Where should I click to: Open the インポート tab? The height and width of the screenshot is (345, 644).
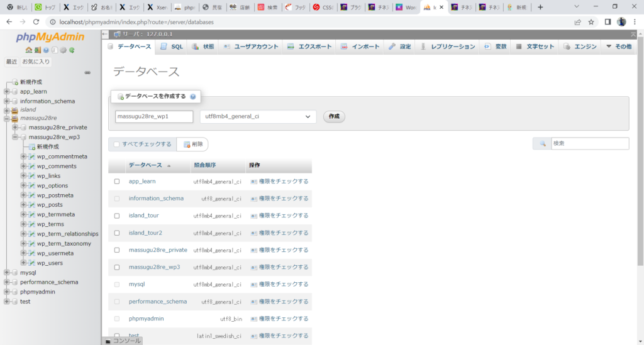(360, 47)
